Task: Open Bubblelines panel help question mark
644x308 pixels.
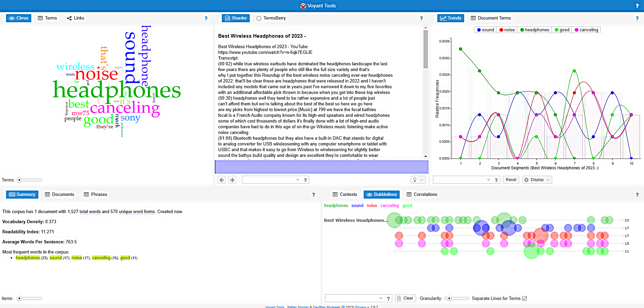Action: pos(637,195)
